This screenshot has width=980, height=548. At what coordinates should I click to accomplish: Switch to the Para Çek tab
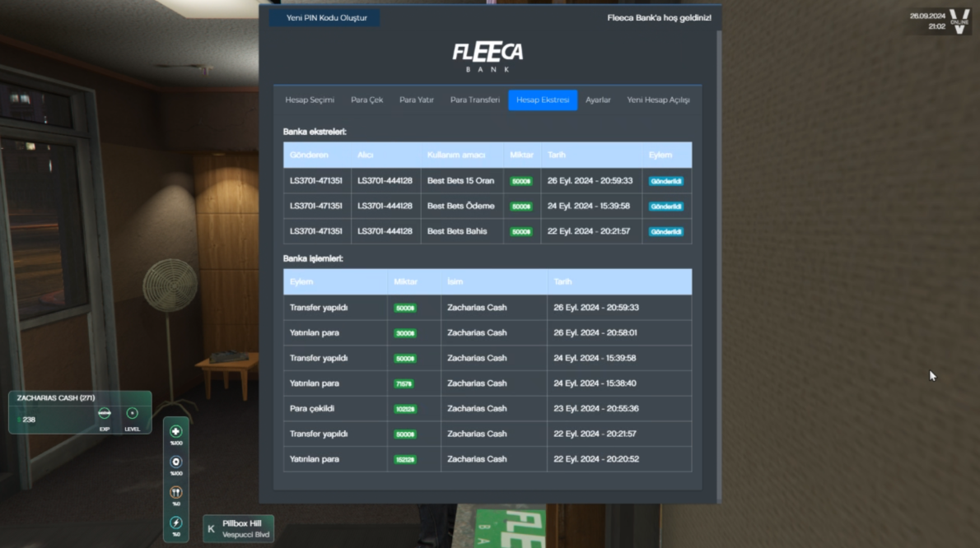tap(366, 100)
